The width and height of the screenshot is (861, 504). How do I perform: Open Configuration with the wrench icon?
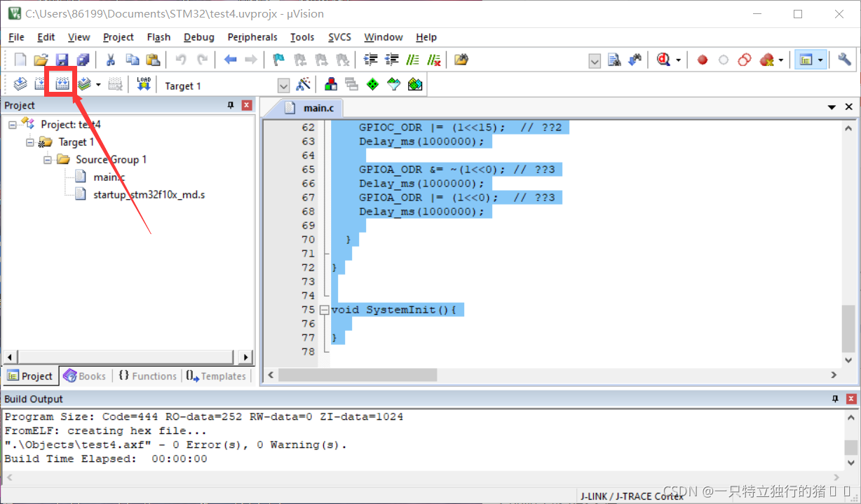click(x=844, y=60)
